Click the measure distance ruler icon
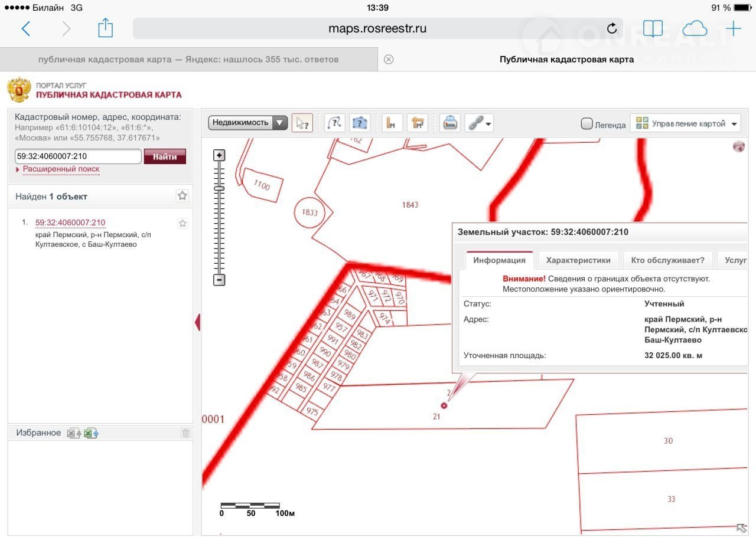Image resolution: width=756 pixels, height=537 pixels. point(392,123)
